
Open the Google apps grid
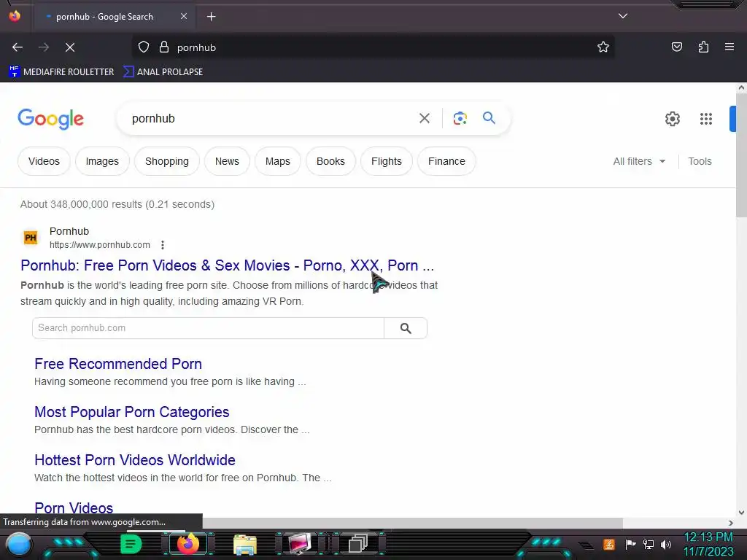coord(706,119)
